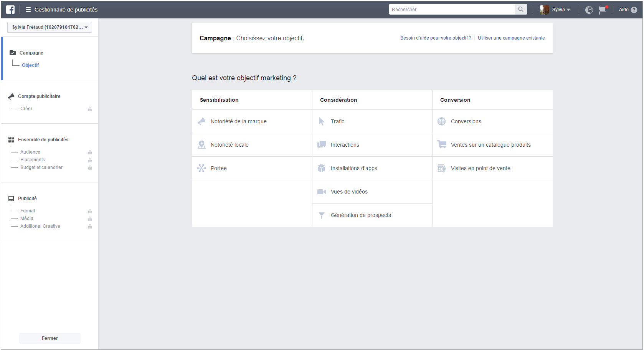Screen dimensions: 644x351
Task: Open the hamburger menu icon
Action: [x=28, y=10]
